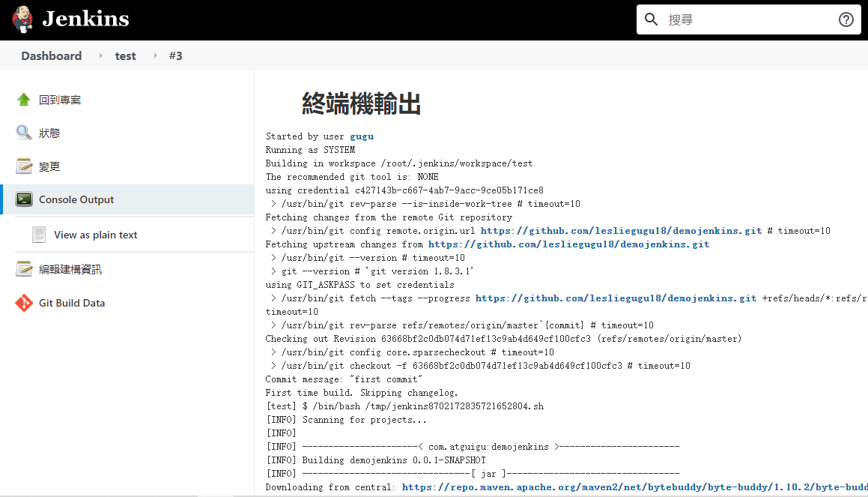This screenshot has width=868, height=497.
Task: Click the 'git rev-parse refs/remotes/origin/master' line
Action: pos(462,325)
